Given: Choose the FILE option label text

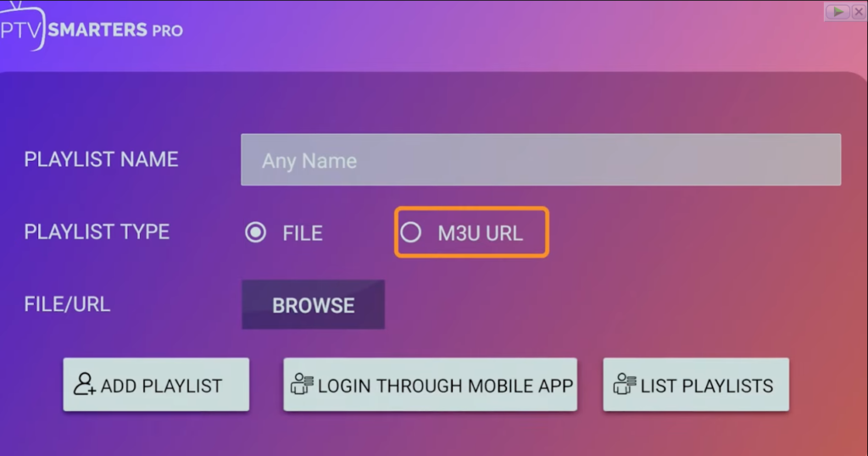Looking at the screenshot, I should click(303, 233).
